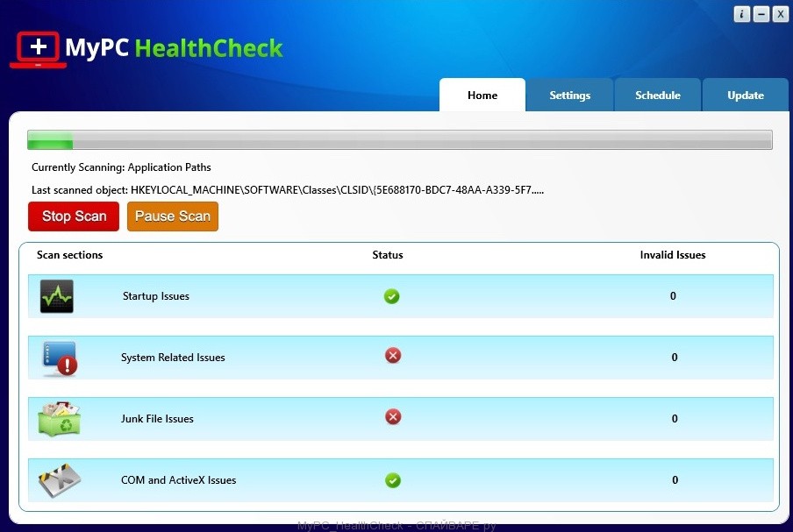793x532 pixels.
Task: Click the MyPC HealthCheck monitor logo icon
Action: click(38, 49)
